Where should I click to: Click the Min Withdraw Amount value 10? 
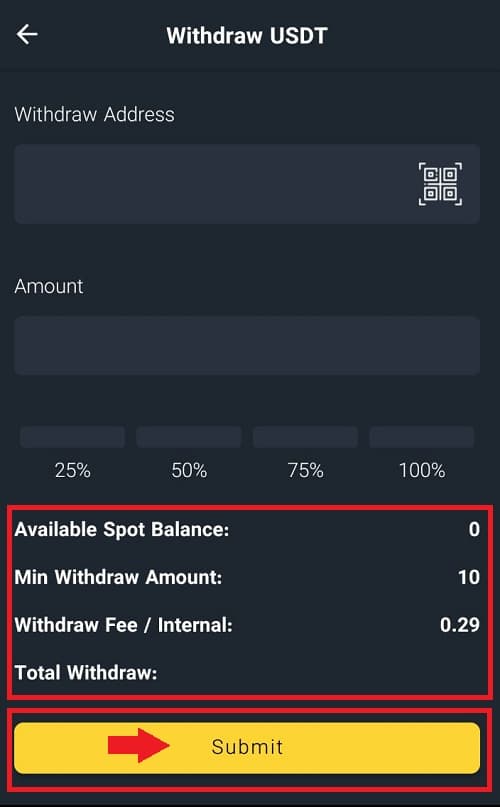[x=469, y=577]
